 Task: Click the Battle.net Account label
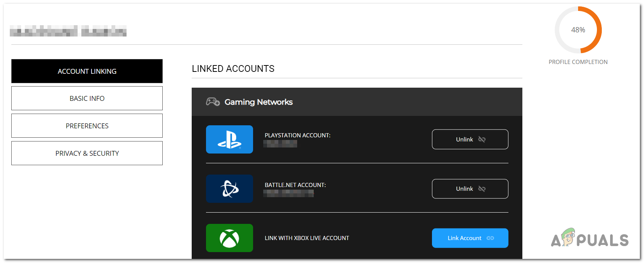(x=295, y=185)
